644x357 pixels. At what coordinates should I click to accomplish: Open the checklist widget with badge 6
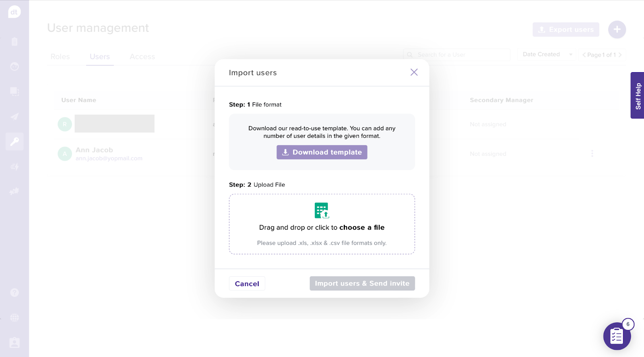point(617,336)
